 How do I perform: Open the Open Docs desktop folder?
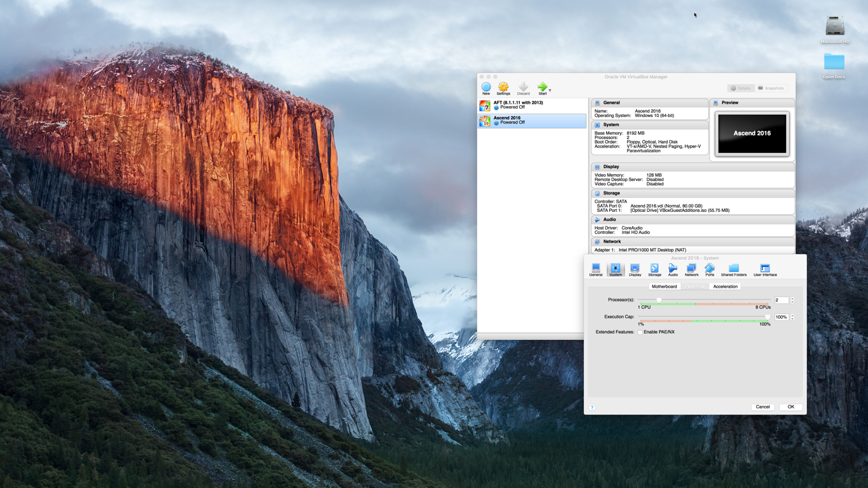click(x=834, y=62)
